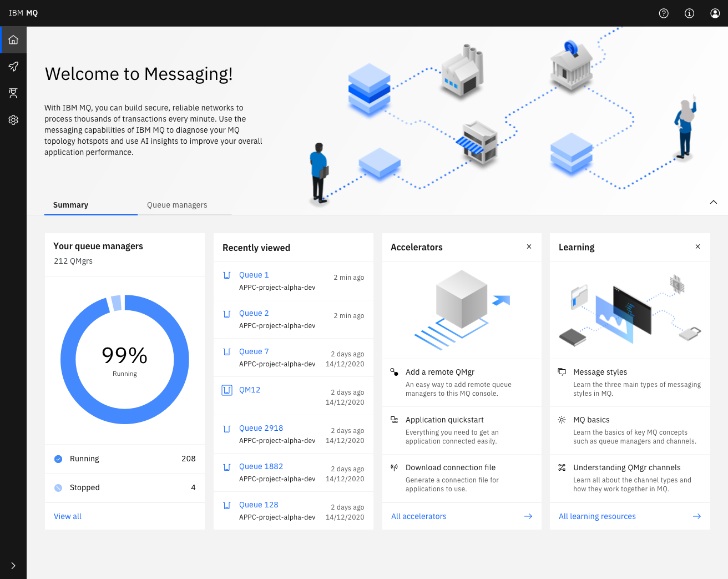Click the 208 running count value
Viewport: 728px width, 579px height.
[x=189, y=459]
